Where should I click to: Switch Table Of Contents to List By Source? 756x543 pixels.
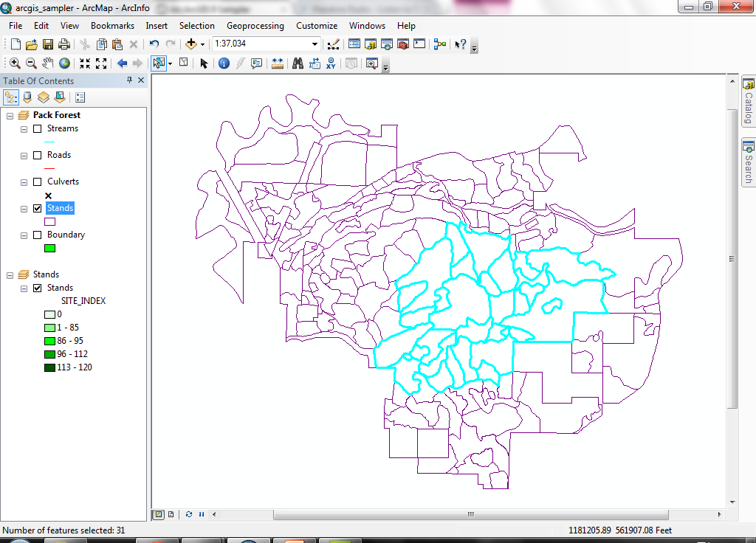click(x=27, y=97)
